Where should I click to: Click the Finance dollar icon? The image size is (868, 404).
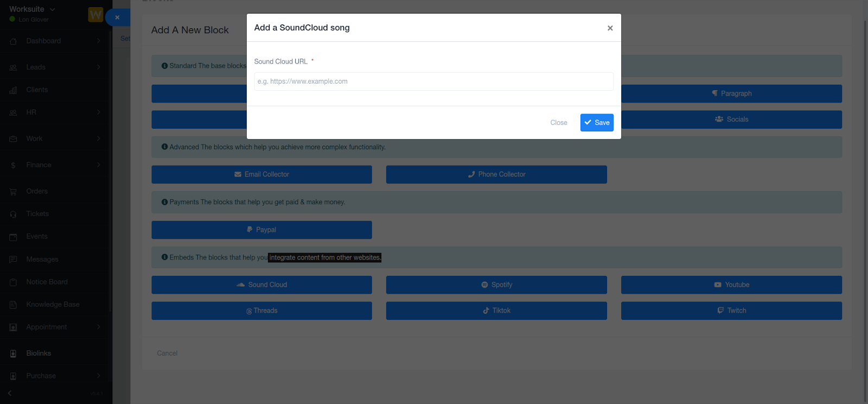pyautogui.click(x=13, y=166)
